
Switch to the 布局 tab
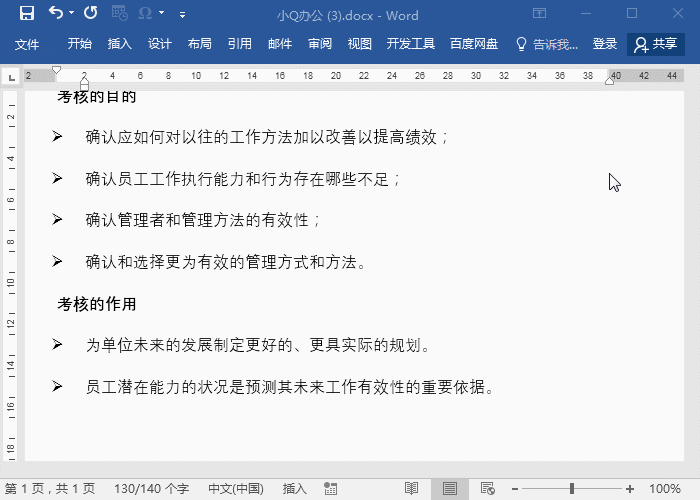199,44
